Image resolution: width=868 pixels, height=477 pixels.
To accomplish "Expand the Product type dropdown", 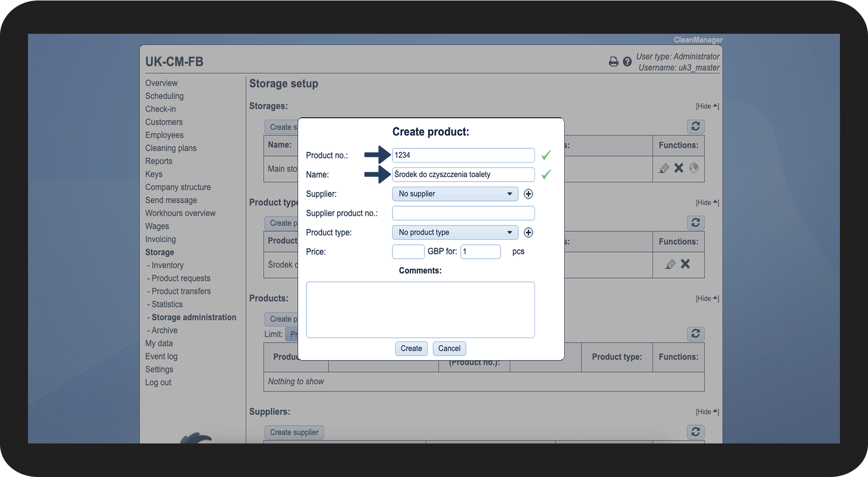I will (455, 232).
